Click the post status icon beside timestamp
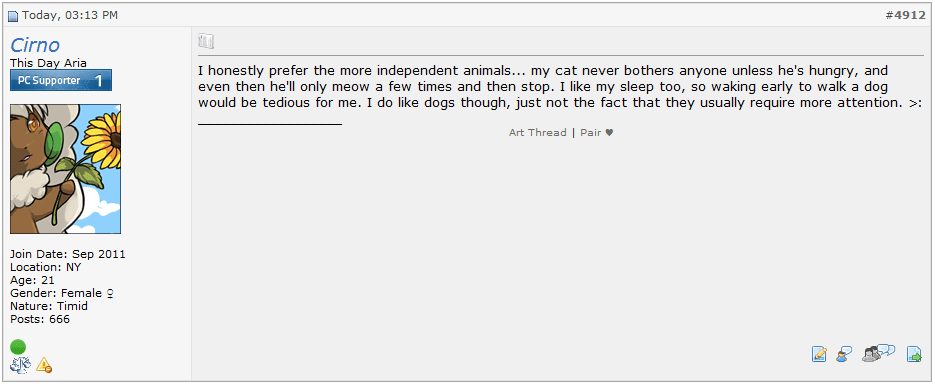935x384 pixels. [13, 16]
